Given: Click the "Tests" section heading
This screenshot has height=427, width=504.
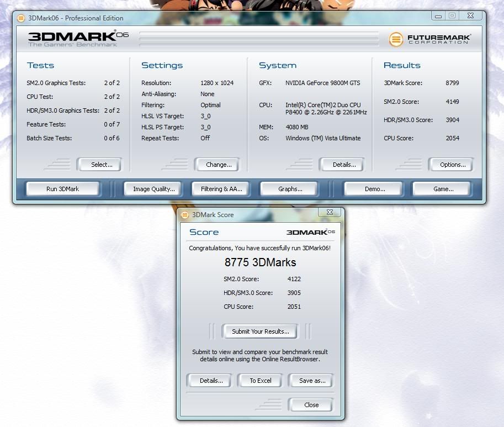Looking at the screenshot, I should [x=40, y=65].
